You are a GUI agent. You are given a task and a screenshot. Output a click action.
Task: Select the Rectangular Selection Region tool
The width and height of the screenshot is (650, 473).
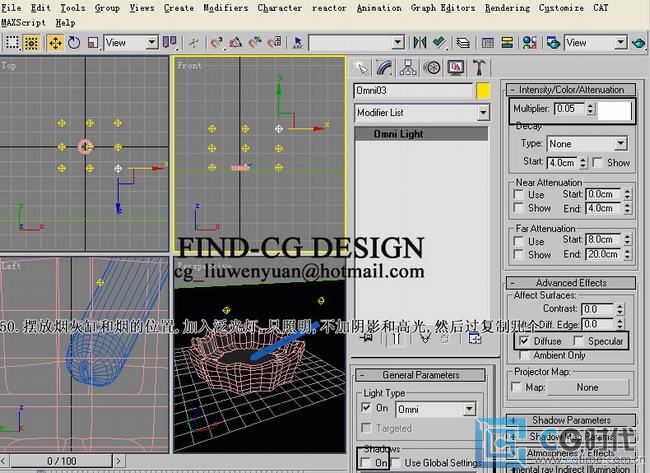(12, 42)
